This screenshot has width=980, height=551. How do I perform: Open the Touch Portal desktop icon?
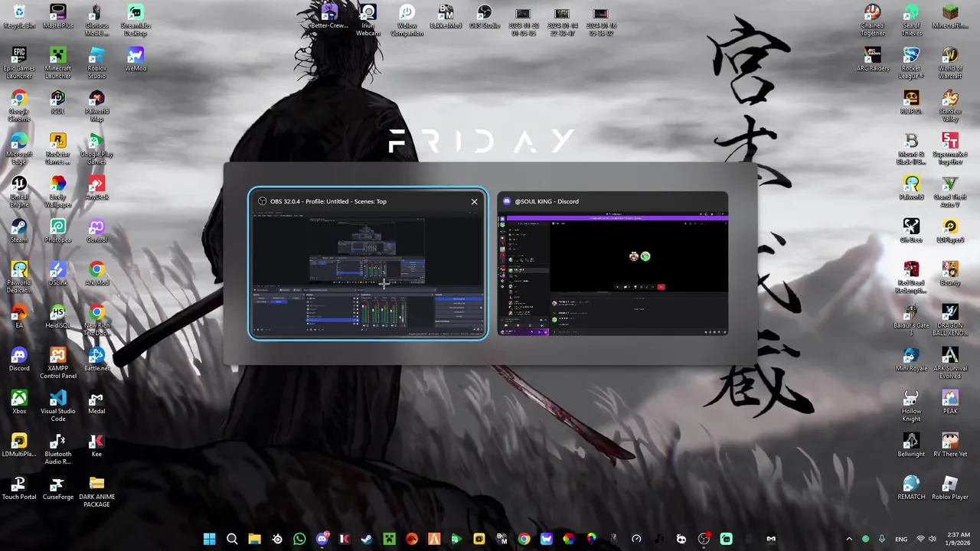pyautogui.click(x=19, y=489)
